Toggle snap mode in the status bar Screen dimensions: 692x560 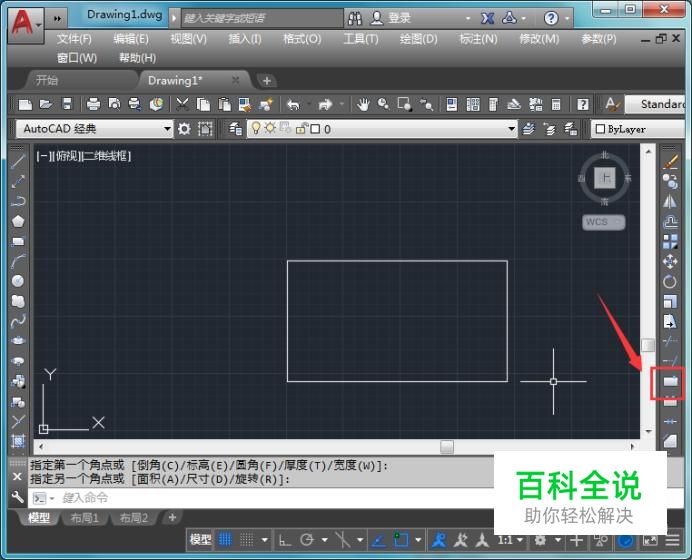point(247,540)
